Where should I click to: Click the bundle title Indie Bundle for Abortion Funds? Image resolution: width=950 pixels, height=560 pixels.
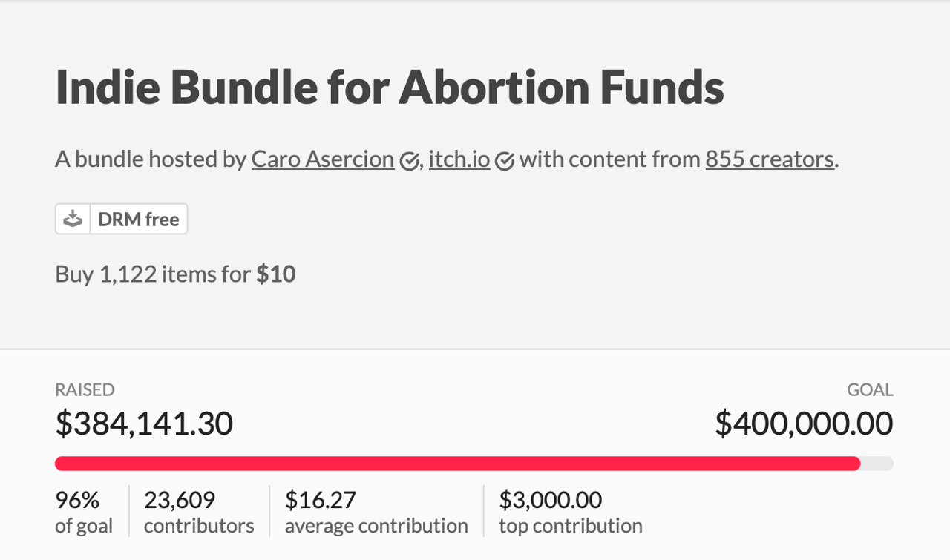(x=389, y=87)
